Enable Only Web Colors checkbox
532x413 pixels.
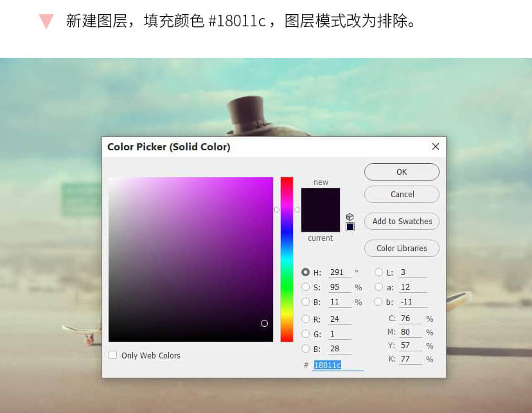(112, 355)
